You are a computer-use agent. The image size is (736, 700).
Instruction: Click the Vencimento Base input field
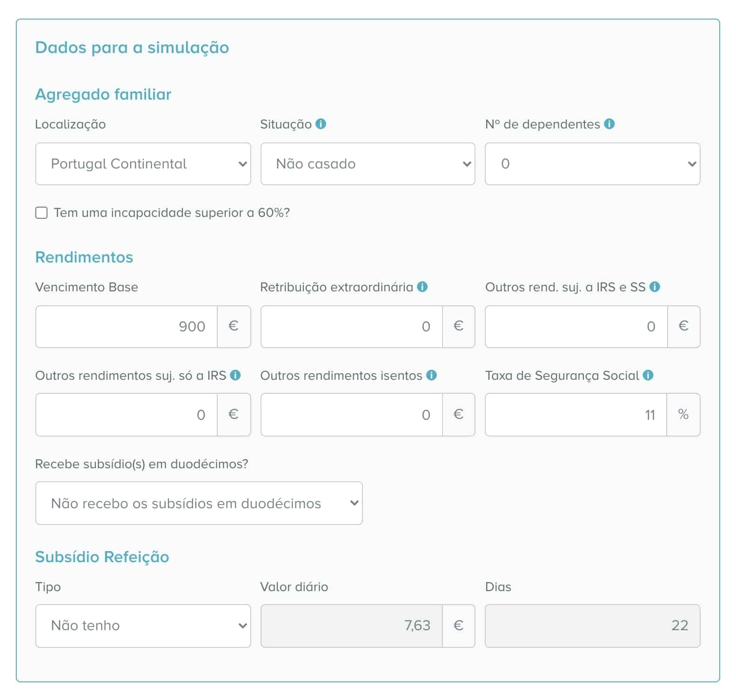click(127, 327)
